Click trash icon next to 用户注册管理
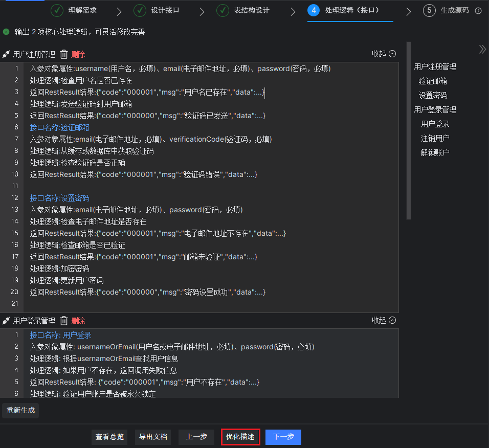 coord(63,54)
